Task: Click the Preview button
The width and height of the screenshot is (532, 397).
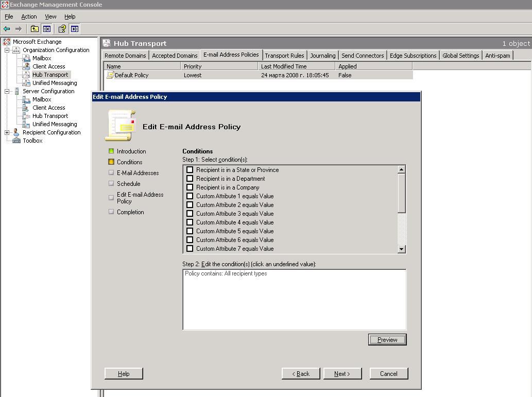Action: tap(387, 340)
